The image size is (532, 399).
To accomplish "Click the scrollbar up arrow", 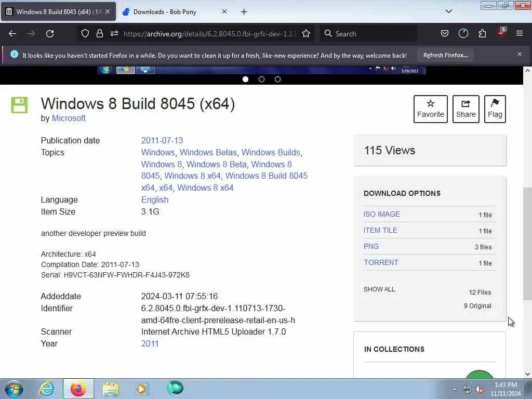I will (527, 71).
